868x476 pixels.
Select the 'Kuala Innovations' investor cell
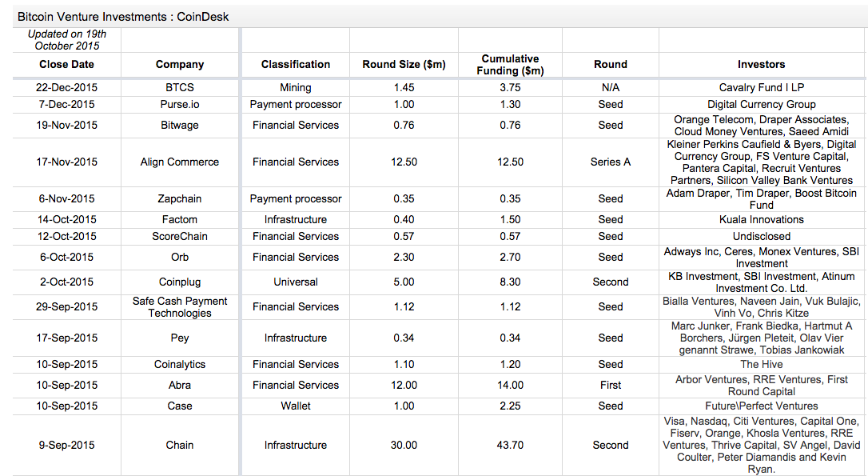click(x=762, y=219)
